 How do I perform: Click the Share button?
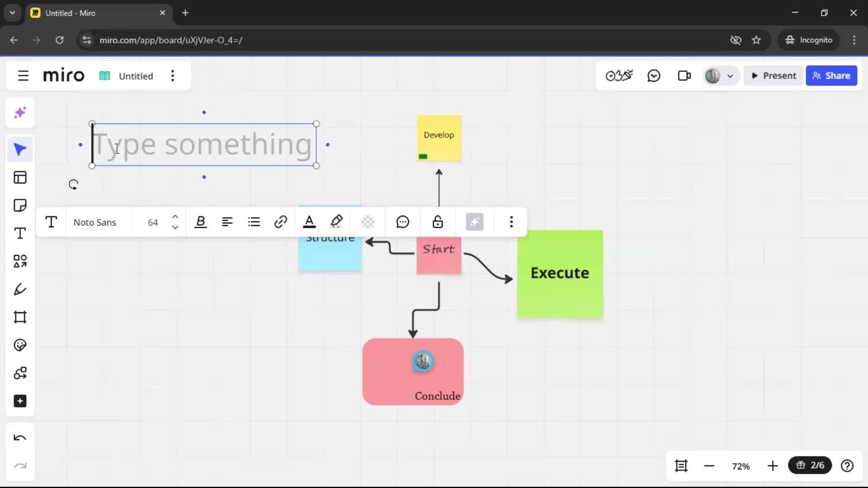coord(831,76)
